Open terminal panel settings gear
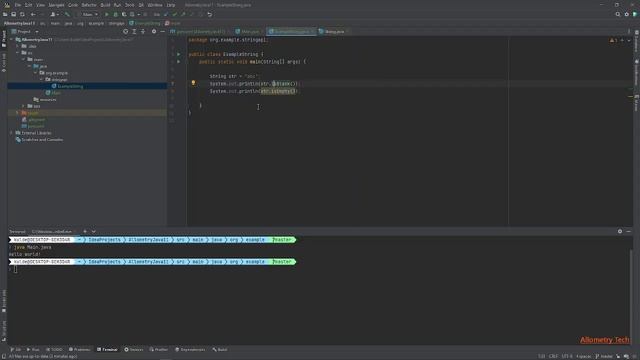This screenshot has width=640, height=360. click(x=620, y=231)
